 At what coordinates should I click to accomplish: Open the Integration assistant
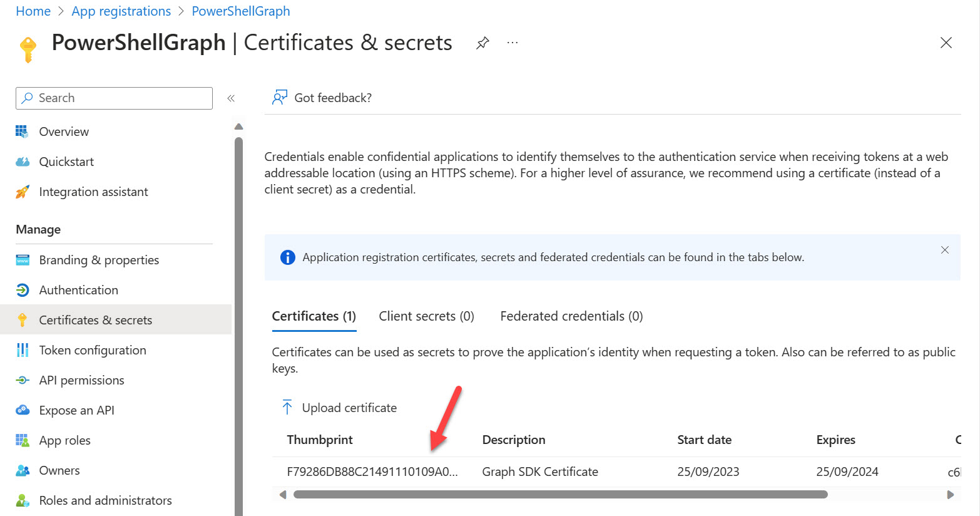pos(93,192)
